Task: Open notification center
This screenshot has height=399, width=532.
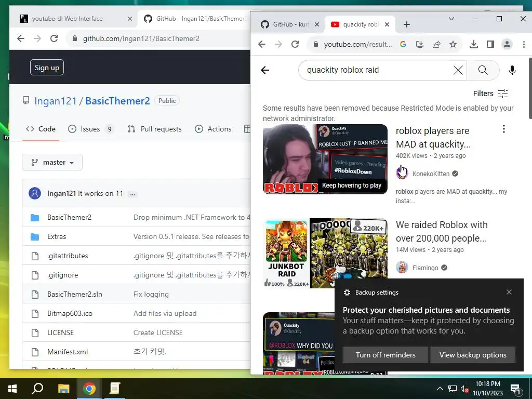Action: [515, 389]
